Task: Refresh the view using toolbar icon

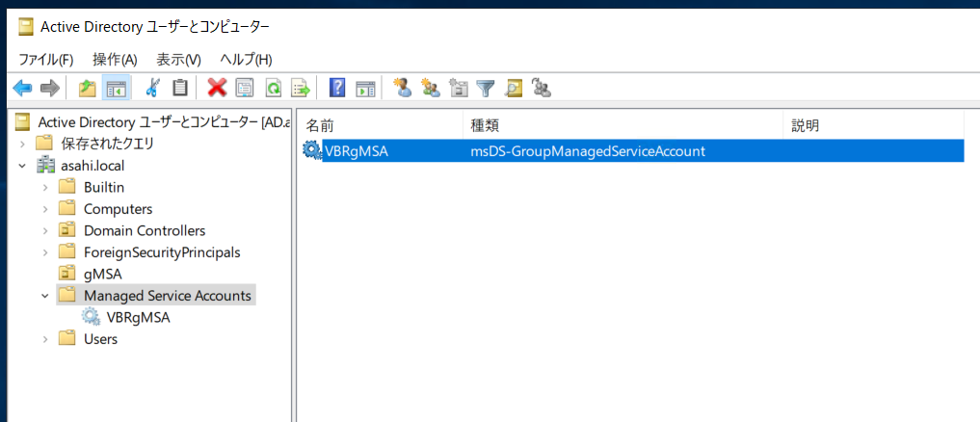Action: click(x=273, y=88)
